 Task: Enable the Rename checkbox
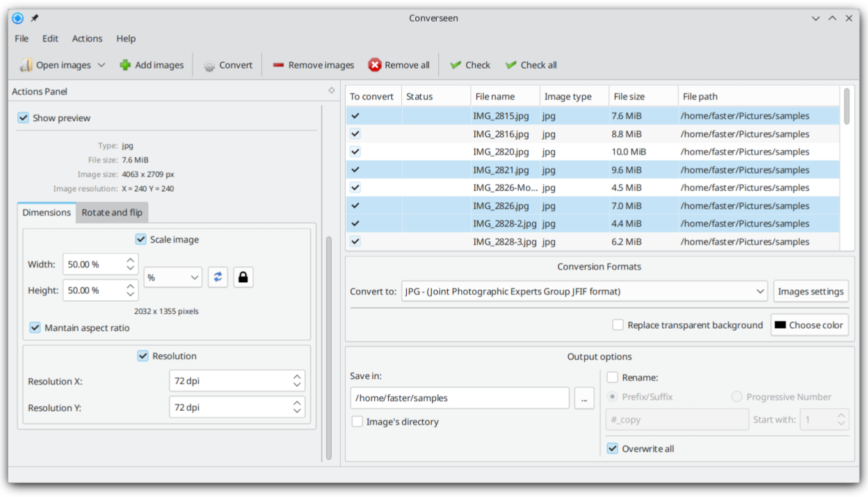613,377
